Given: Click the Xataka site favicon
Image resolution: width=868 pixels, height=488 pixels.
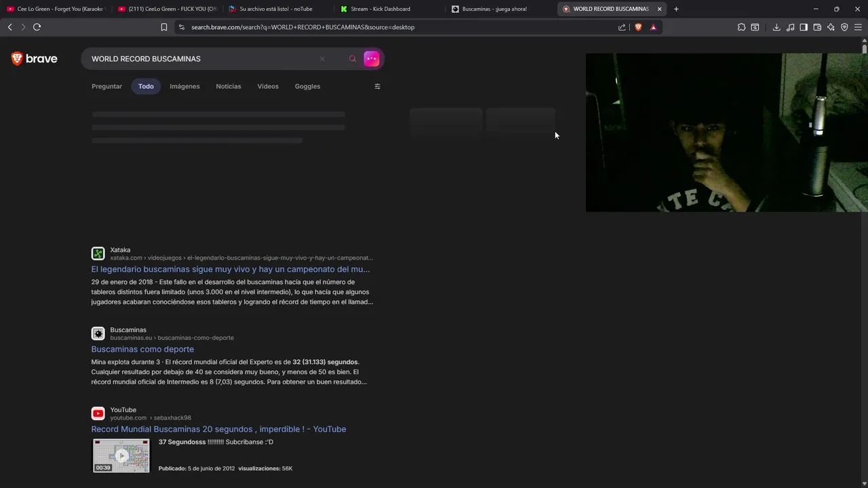Looking at the screenshot, I should pyautogui.click(x=98, y=253).
